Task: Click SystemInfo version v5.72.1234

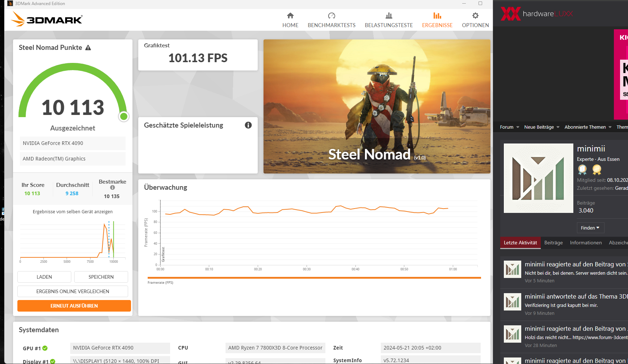Action: [430, 360]
